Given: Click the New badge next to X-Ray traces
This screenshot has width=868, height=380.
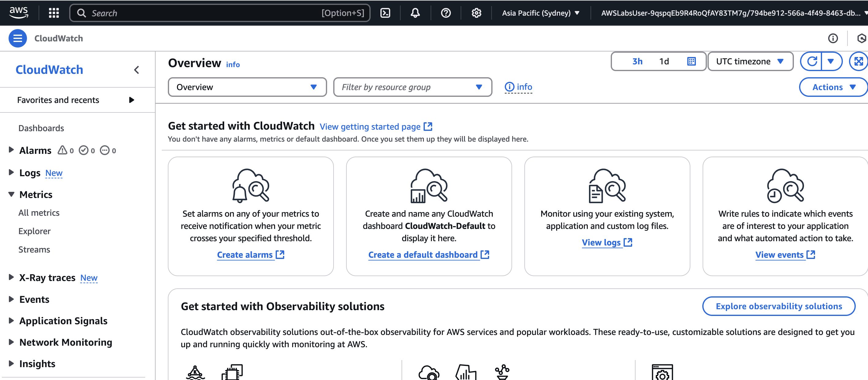Looking at the screenshot, I should click(x=89, y=278).
